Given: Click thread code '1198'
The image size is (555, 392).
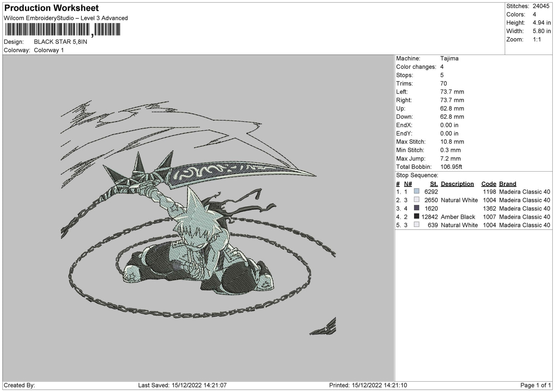Looking at the screenshot, I should (489, 192).
